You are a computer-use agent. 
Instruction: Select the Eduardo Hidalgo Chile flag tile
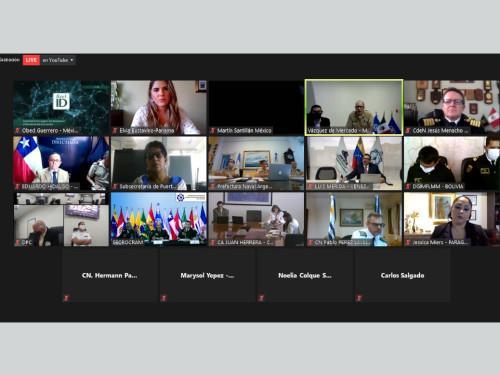click(x=61, y=163)
